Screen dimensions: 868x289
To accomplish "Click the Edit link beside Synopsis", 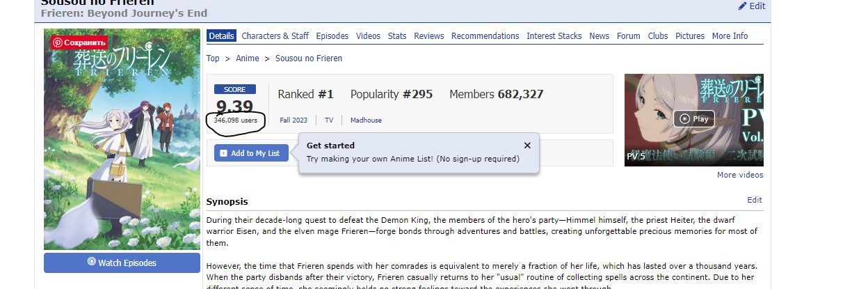I will point(755,200).
